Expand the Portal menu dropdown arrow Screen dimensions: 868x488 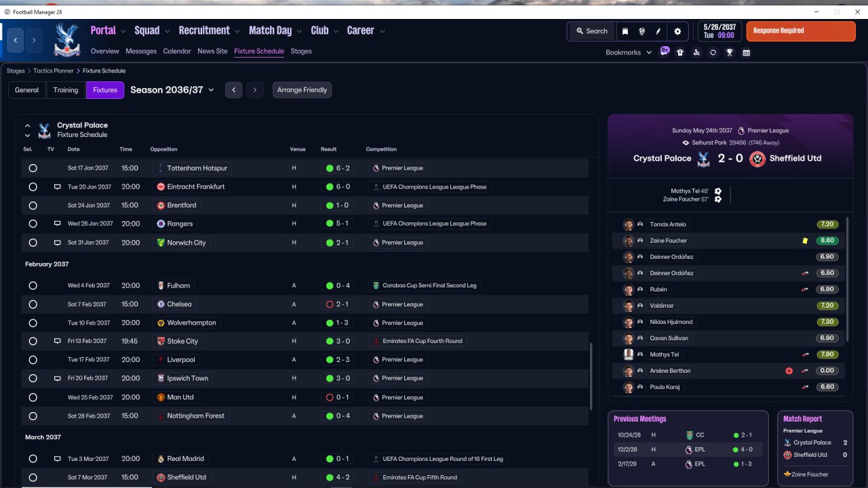pos(123,31)
